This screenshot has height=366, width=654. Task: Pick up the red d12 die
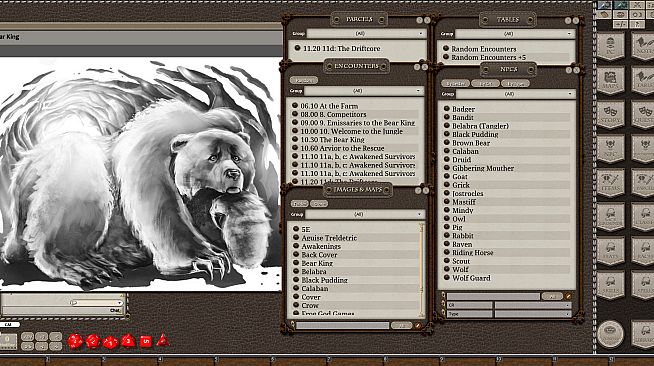coord(93,341)
